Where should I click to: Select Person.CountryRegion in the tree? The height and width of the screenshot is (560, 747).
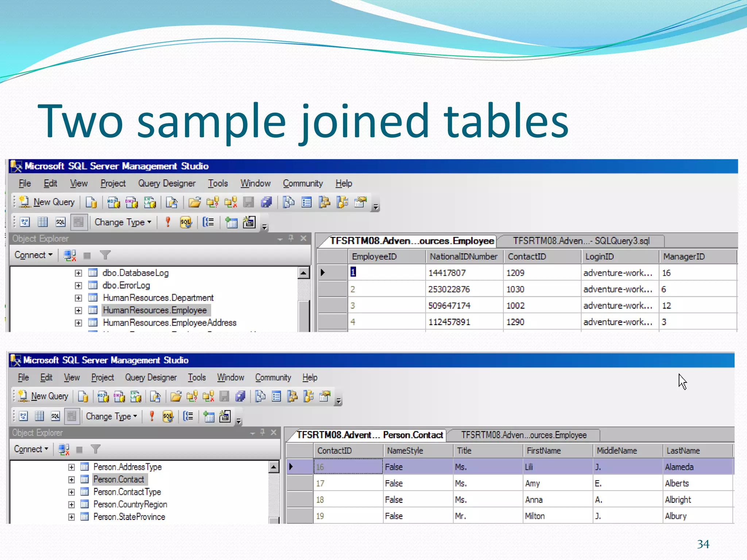click(x=130, y=505)
